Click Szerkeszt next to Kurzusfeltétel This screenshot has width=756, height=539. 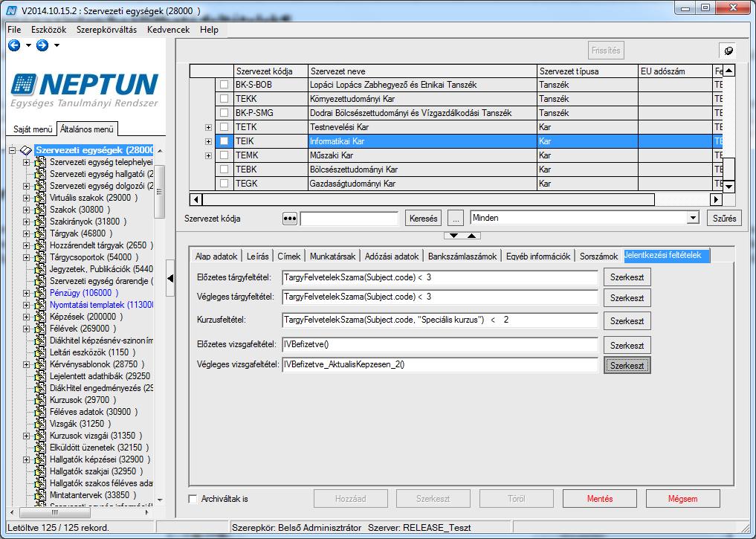[x=627, y=321]
